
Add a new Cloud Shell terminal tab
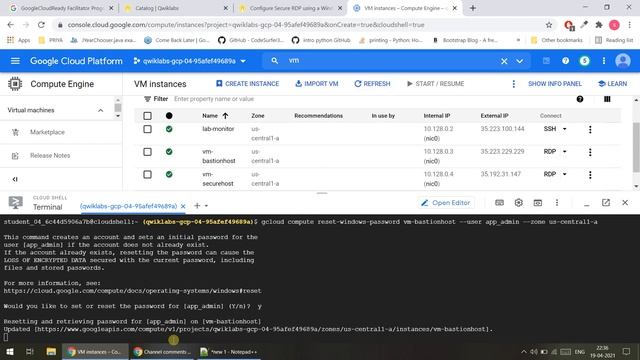tap(197, 206)
